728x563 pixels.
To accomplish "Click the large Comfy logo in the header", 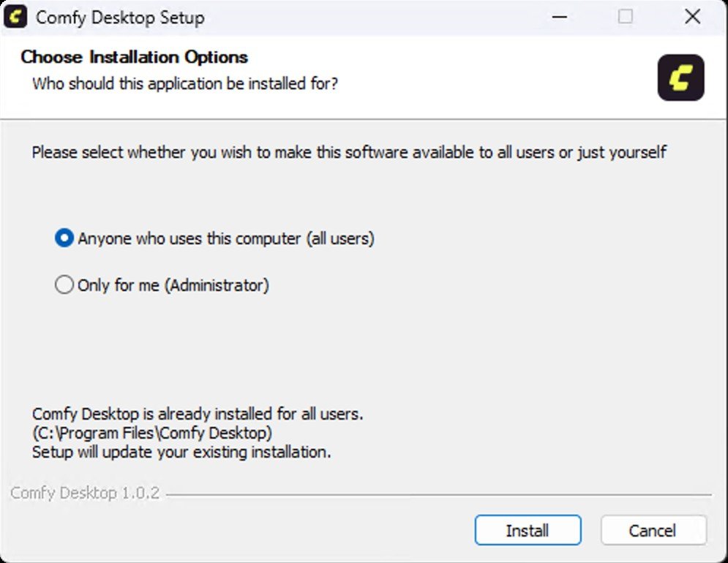I will (680, 78).
